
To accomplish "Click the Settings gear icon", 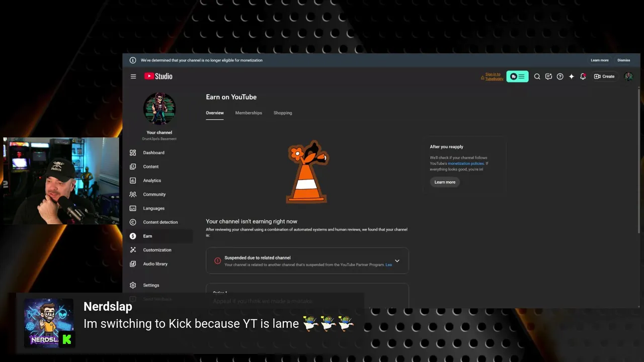I will point(133,285).
